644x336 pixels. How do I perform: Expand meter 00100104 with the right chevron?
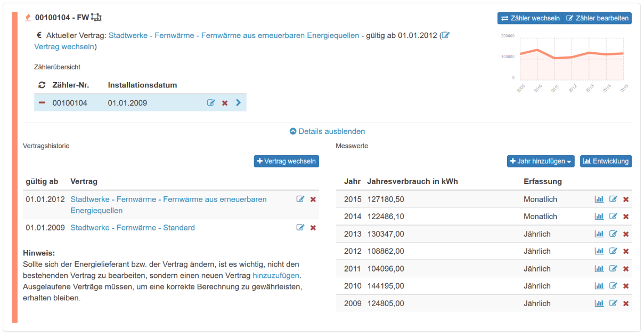coord(238,103)
